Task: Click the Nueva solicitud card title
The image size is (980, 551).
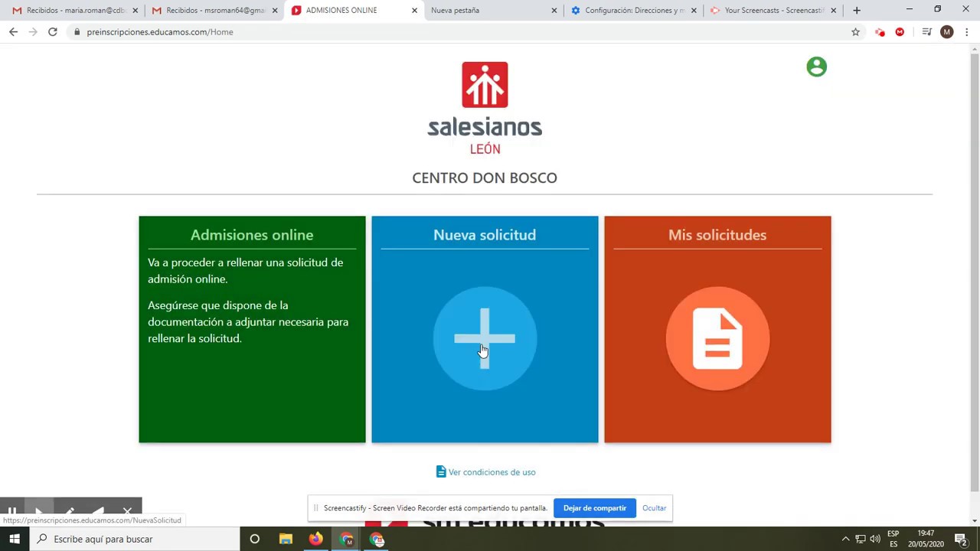Action: [x=485, y=235]
